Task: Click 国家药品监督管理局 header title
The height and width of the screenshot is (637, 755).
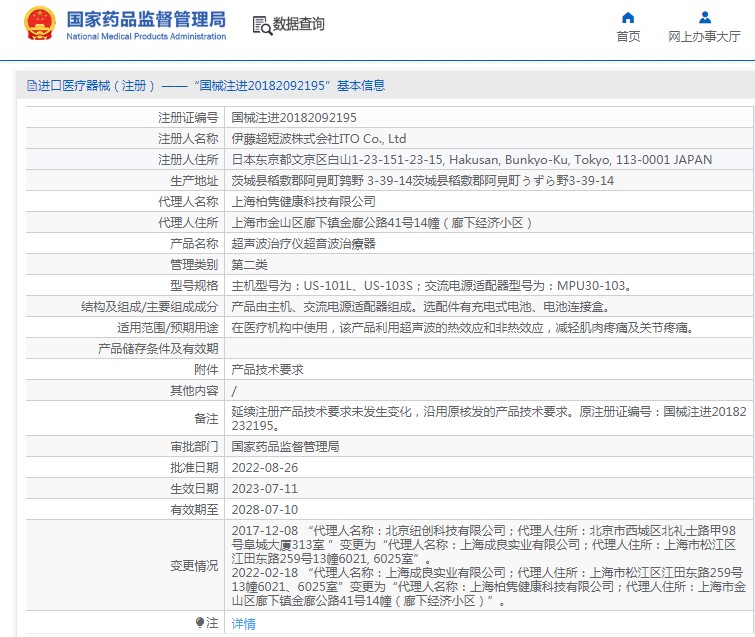Action: coord(146,19)
